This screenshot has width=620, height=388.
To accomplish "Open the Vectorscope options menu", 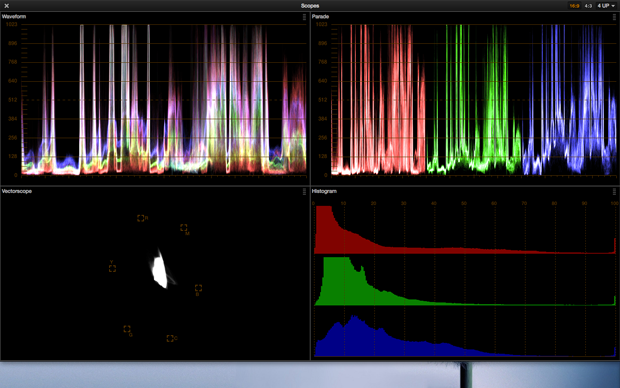I will (x=304, y=192).
